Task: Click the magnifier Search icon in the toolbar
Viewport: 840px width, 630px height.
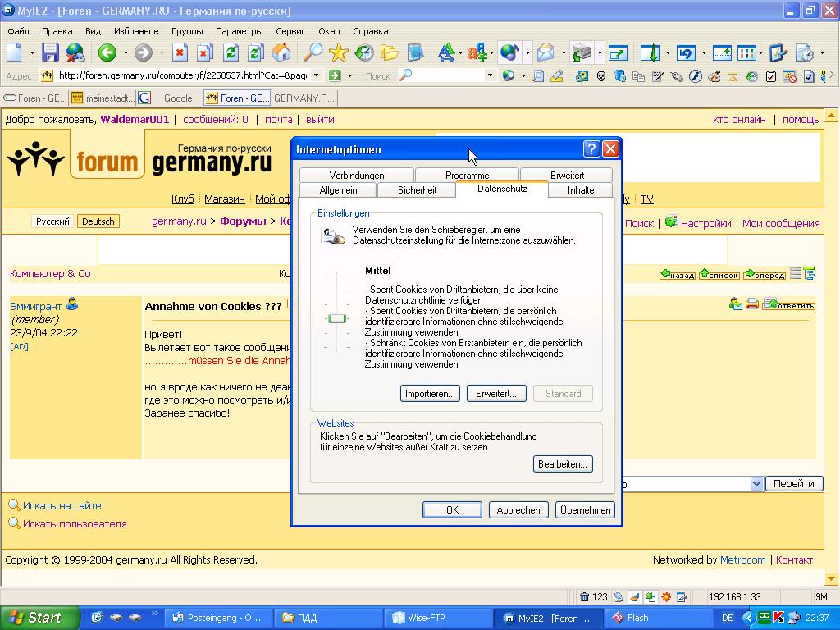Action: tap(313, 52)
